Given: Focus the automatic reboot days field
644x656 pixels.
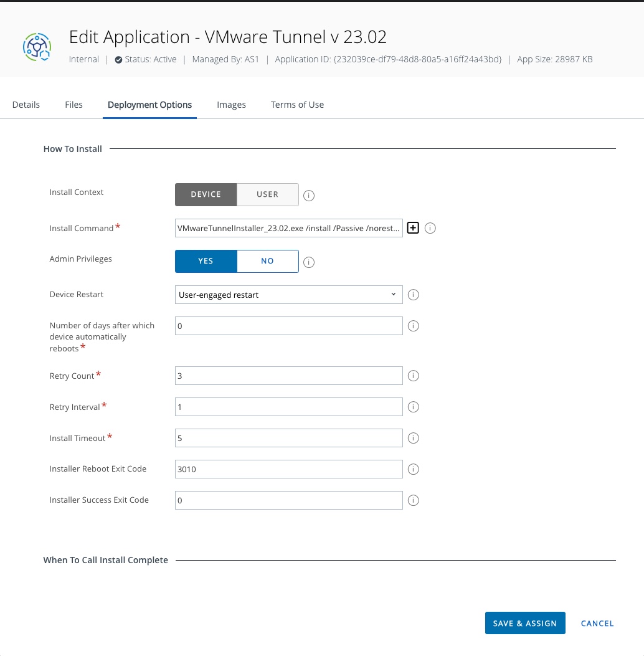Looking at the screenshot, I should click(288, 326).
